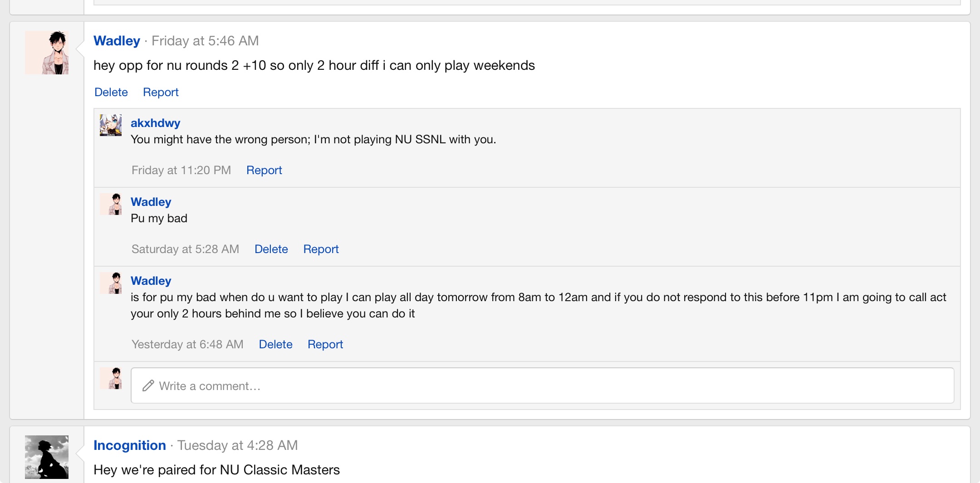Image resolution: width=980 pixels, height=483 pixels.
Task: Click the "Friday at 5:46 AM" timestamp
Action: (x=205, y=41)
